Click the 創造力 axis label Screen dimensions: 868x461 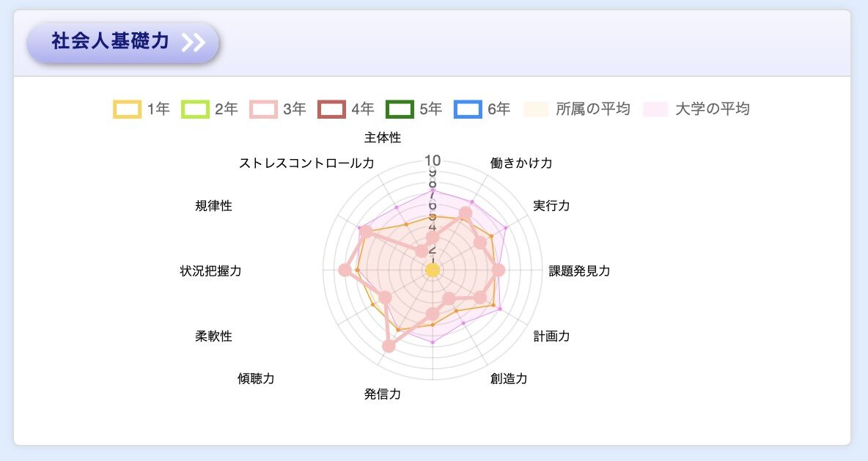click(509, 378)
